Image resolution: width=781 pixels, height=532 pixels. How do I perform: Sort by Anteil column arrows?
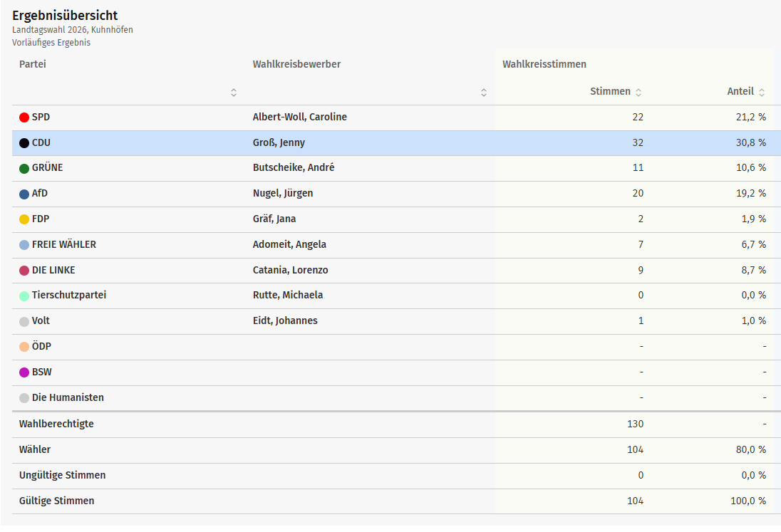pos(762,92)
